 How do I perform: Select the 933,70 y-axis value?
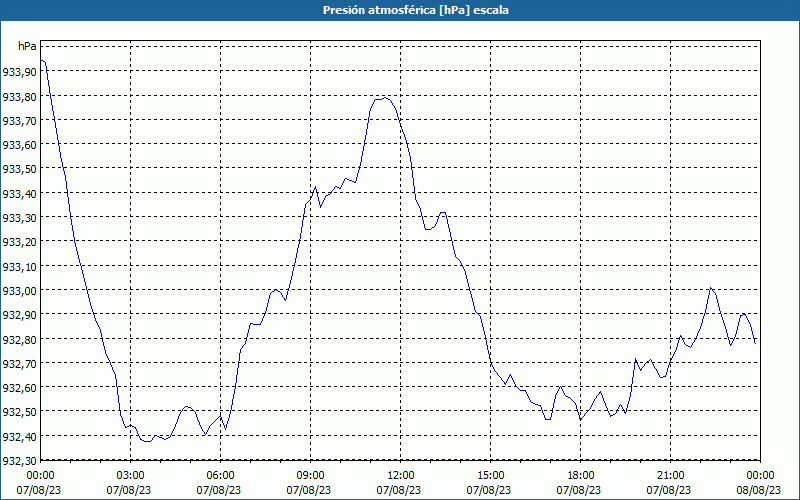[20, 120]
